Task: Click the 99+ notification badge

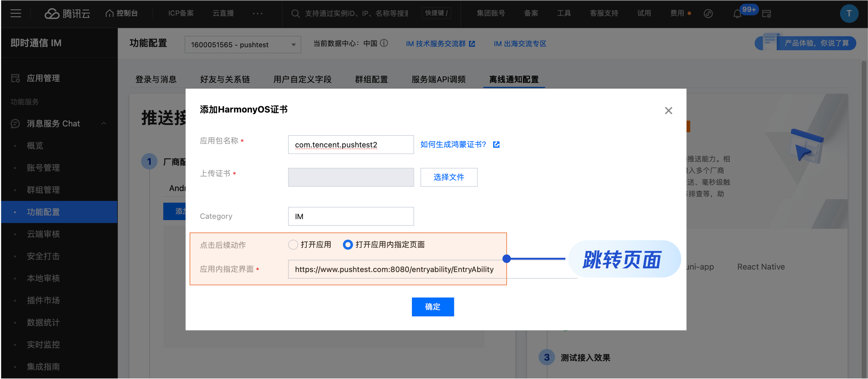Action: (749, 10)
